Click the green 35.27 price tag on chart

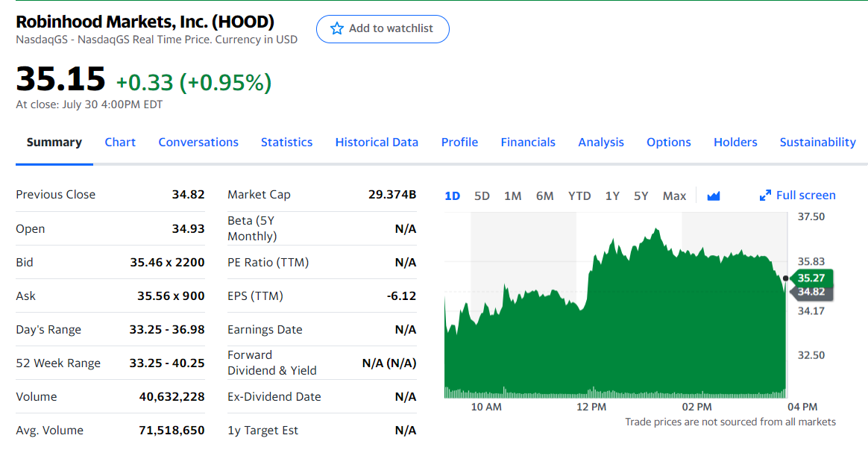(x=811, y=278)
